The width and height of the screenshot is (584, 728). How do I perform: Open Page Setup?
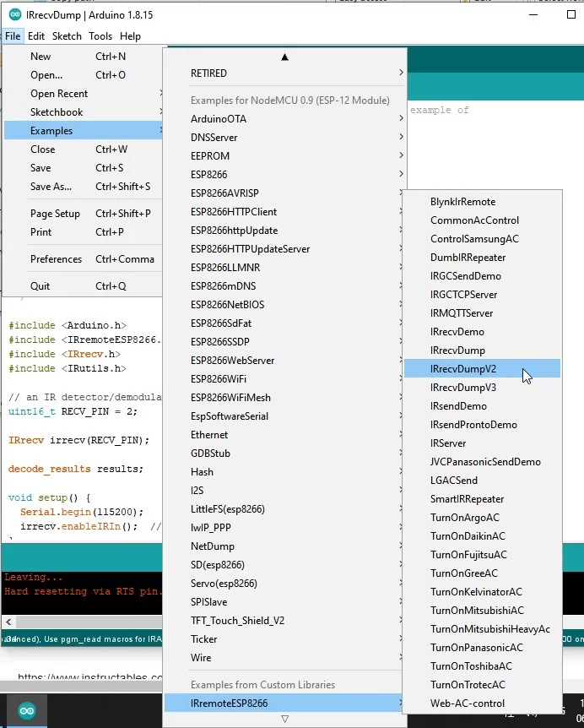tap(84, 213)
